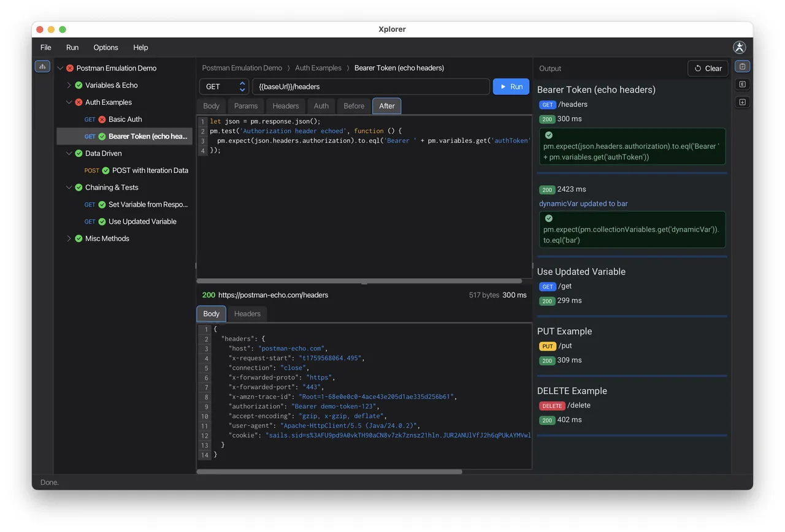Click green status icon of Data Driven folder
The height and width of the screenshot is (532, 785).
pyautogui.click(x=78, y=153)
